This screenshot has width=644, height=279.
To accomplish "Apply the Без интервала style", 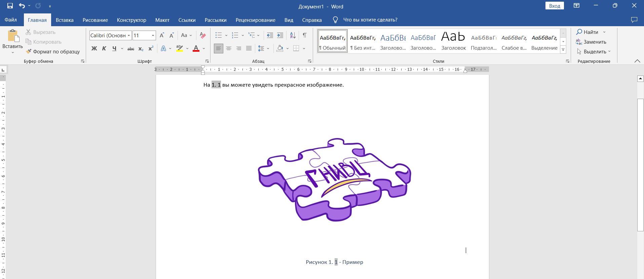I will pyautogui.click(x=363, y=41).
